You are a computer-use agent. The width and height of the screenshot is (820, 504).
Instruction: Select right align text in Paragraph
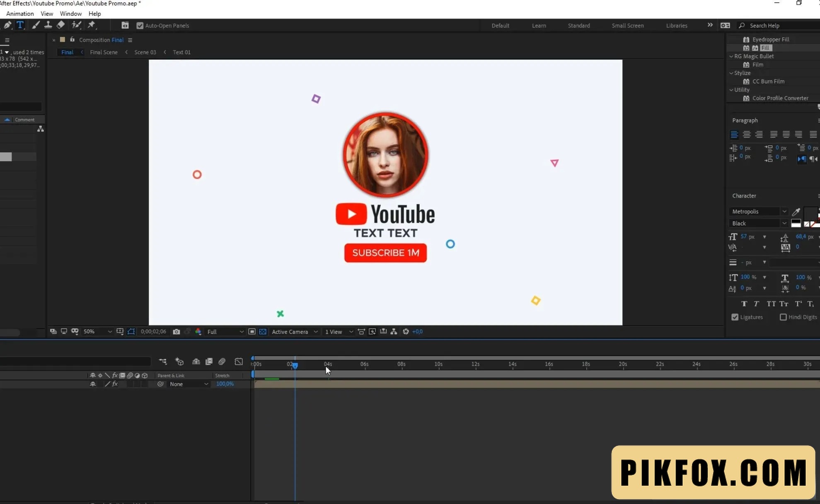(x=759, y=135)
